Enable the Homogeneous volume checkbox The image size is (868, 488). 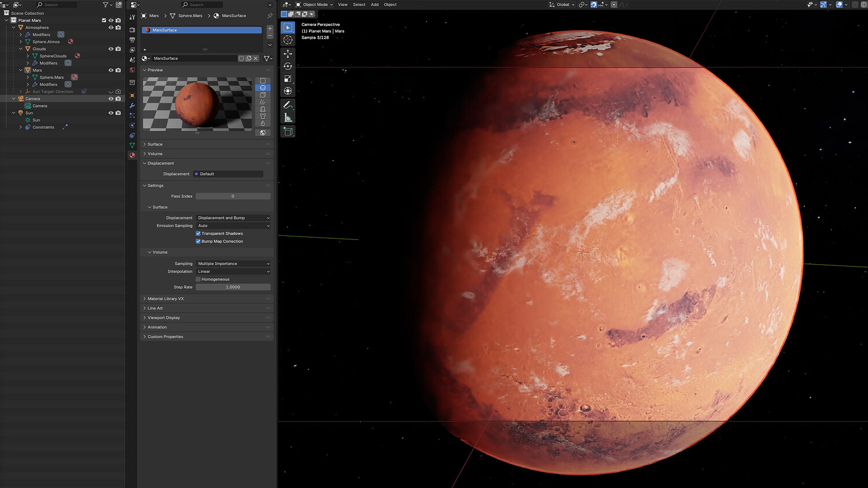(x=198, y=279)
